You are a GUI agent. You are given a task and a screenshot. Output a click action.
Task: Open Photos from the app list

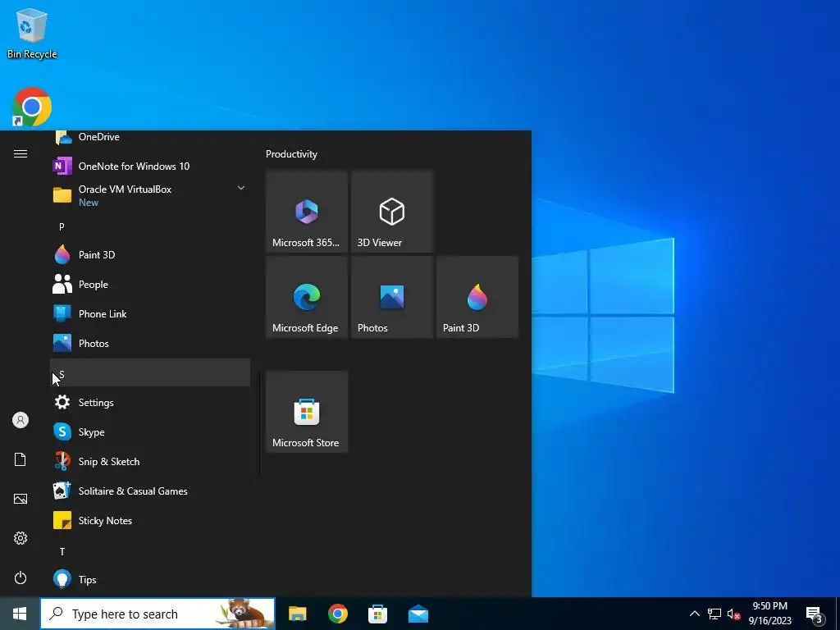click(x=150, y=344)
